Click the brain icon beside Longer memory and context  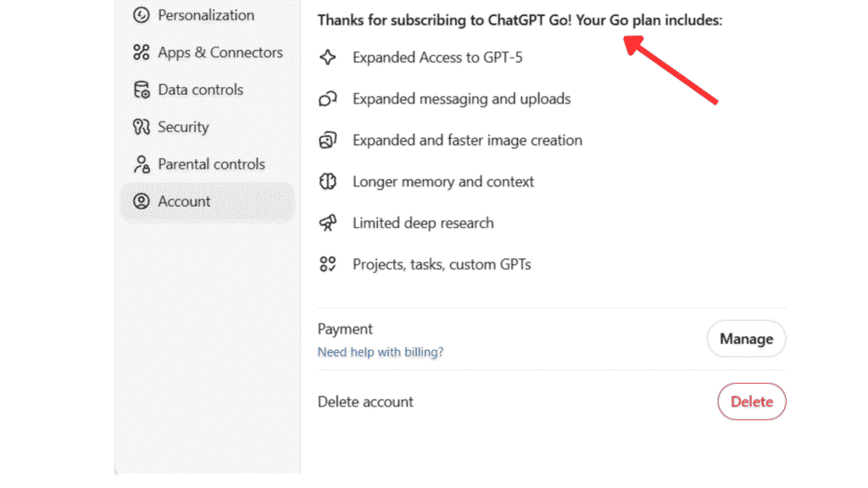tap(328, 181)
